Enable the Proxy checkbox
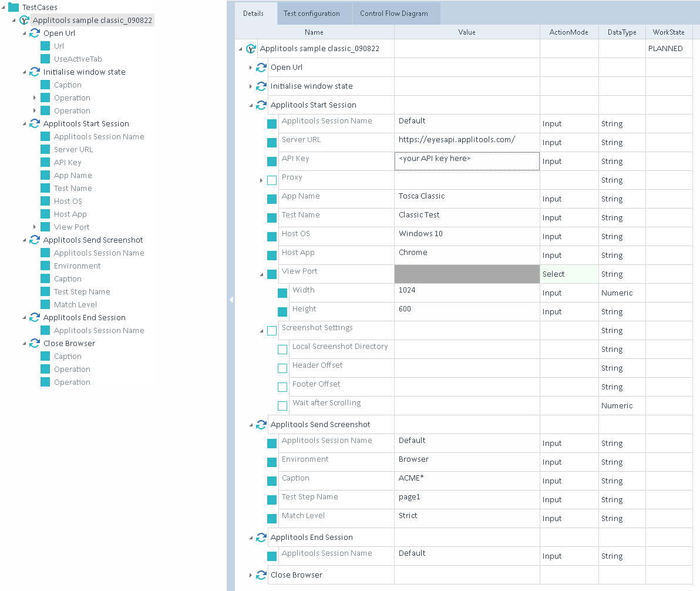The width and height of the screenshot is (700, 591). pyautogui.click(x=272, y=180)
